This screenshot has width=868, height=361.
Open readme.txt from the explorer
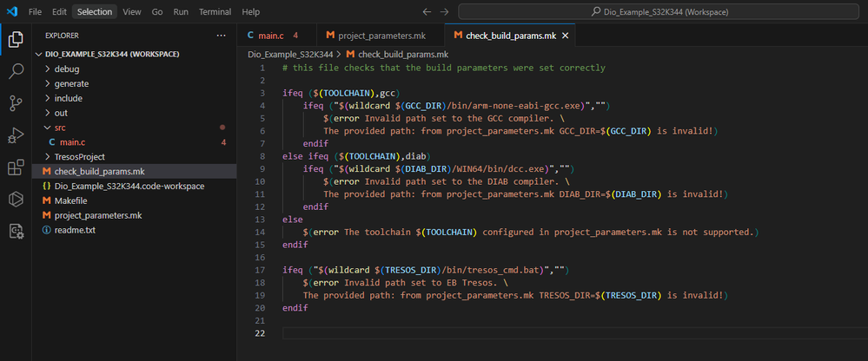coord(73,230)
